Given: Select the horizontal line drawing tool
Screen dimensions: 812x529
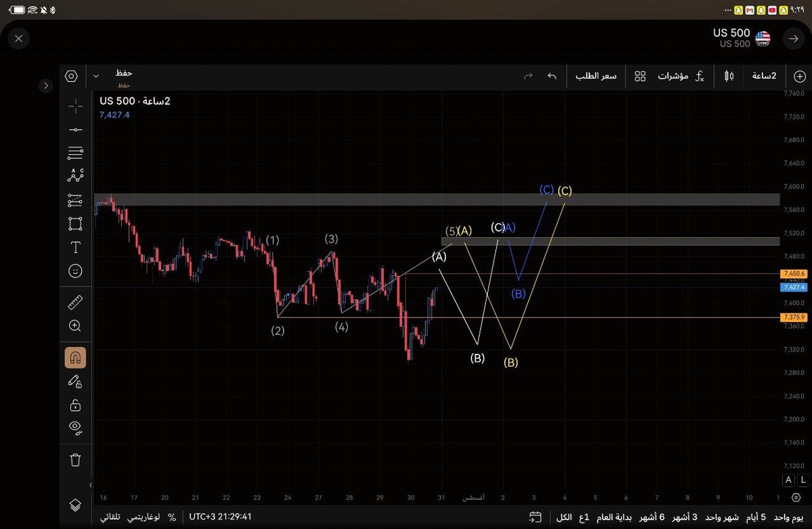Looking at the screenshot, I should click(75, 129).
